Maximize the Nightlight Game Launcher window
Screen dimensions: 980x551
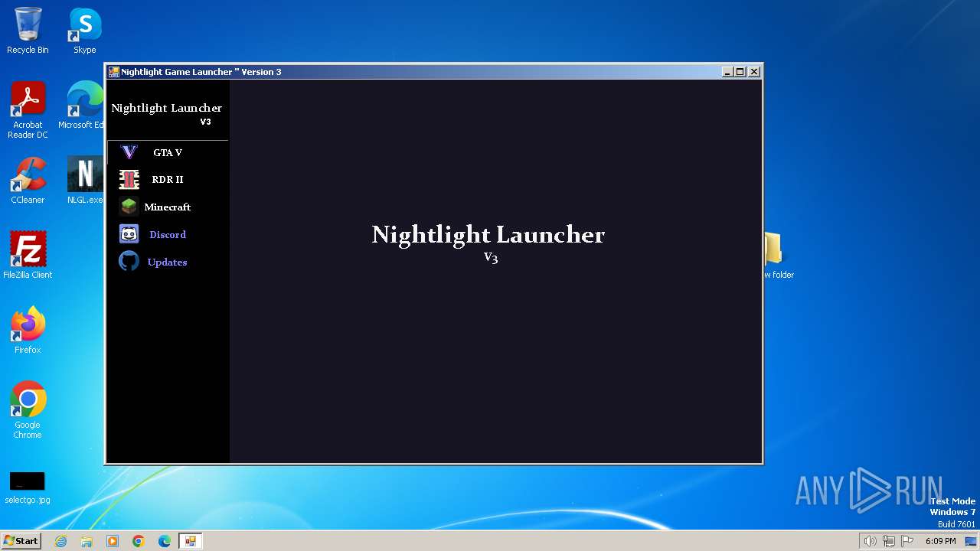pos(740,72)
